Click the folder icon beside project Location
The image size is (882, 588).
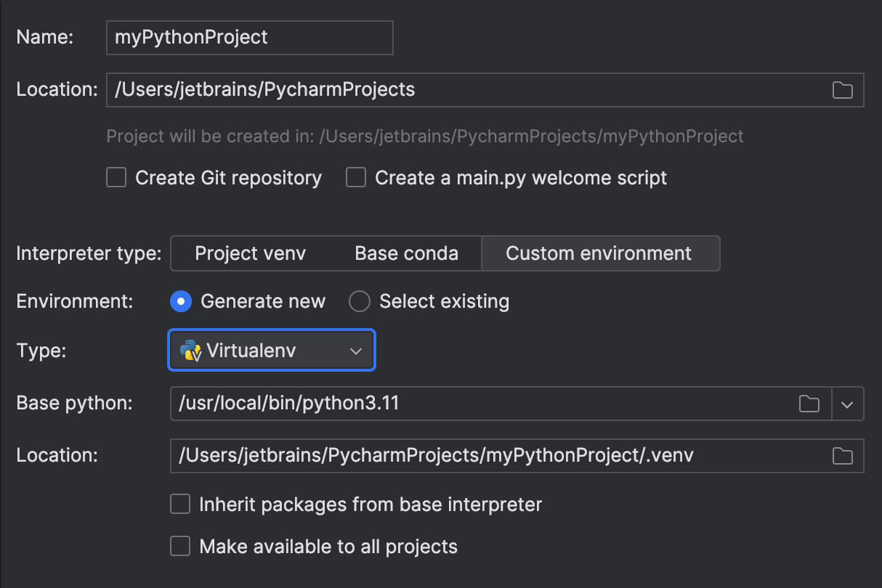click(x=843, y=90)
